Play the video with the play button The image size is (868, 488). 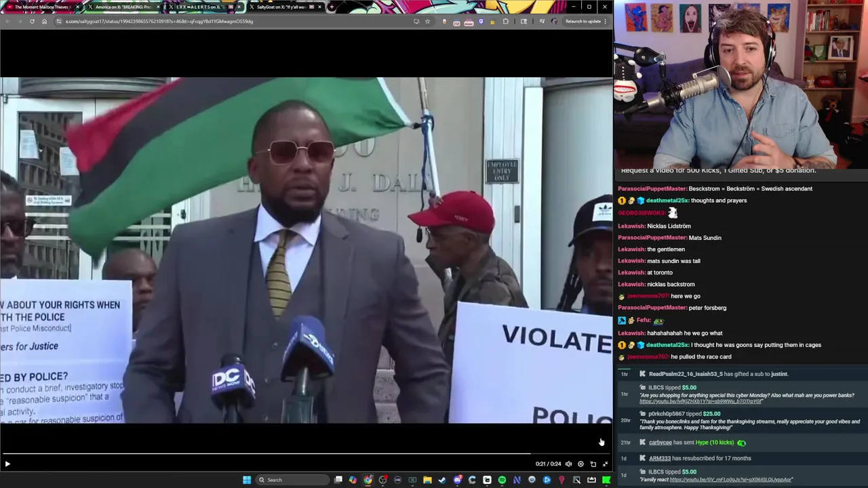tap(7, 464)
